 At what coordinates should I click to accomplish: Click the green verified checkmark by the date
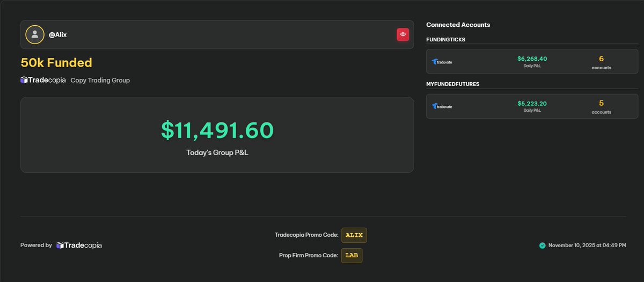[543, 245]
